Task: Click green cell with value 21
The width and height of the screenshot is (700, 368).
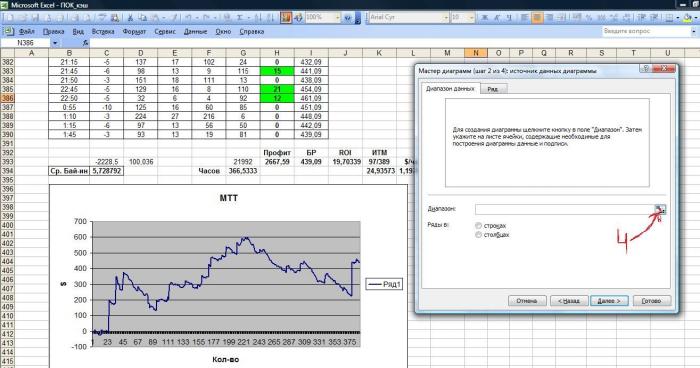Action: (277, 89)
